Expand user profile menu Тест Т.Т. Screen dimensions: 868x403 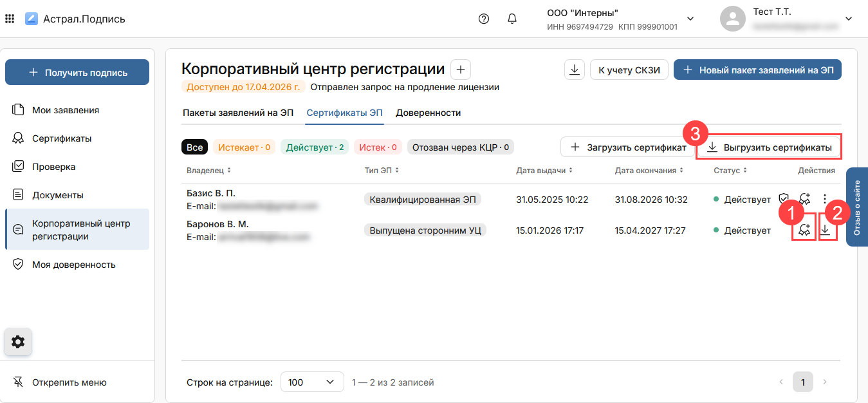[848, 19]
